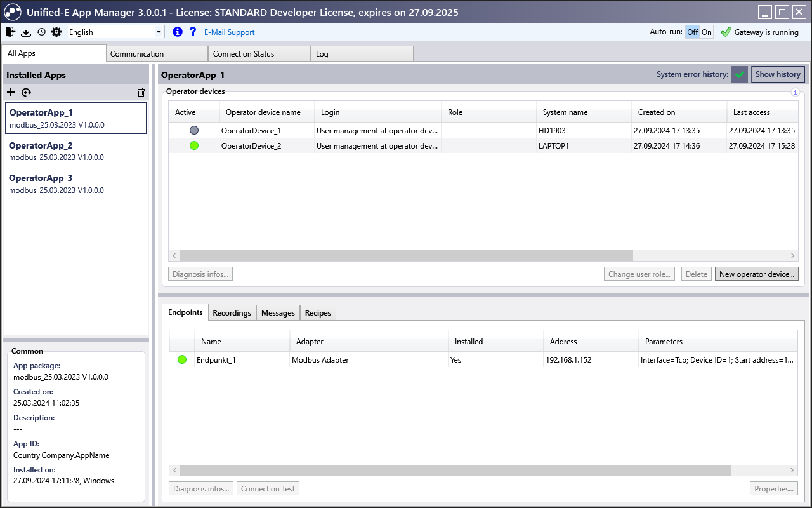This screenshot has height=508, width=812.
Task: Click the download icon in toolbar
Action: [26, 32]
